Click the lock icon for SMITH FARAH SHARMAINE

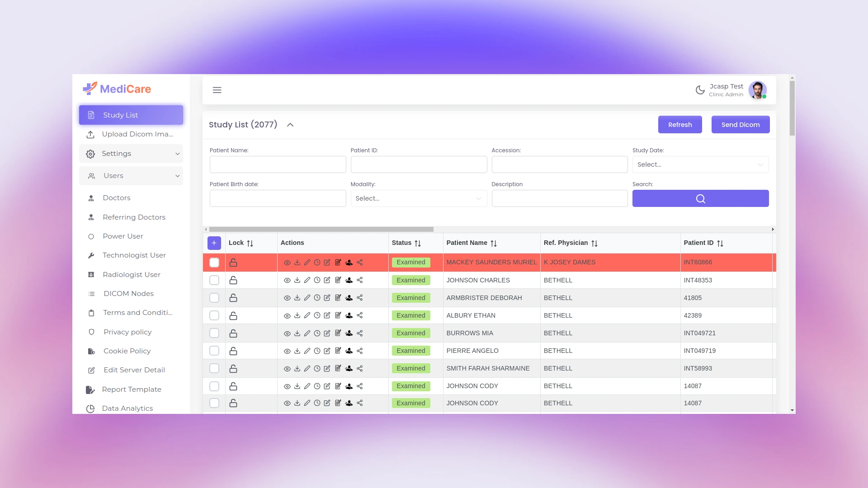(233, 369)
